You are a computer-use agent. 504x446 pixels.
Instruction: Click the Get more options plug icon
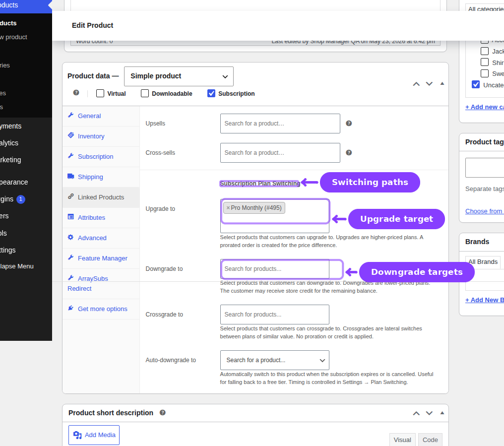point(71,308)
